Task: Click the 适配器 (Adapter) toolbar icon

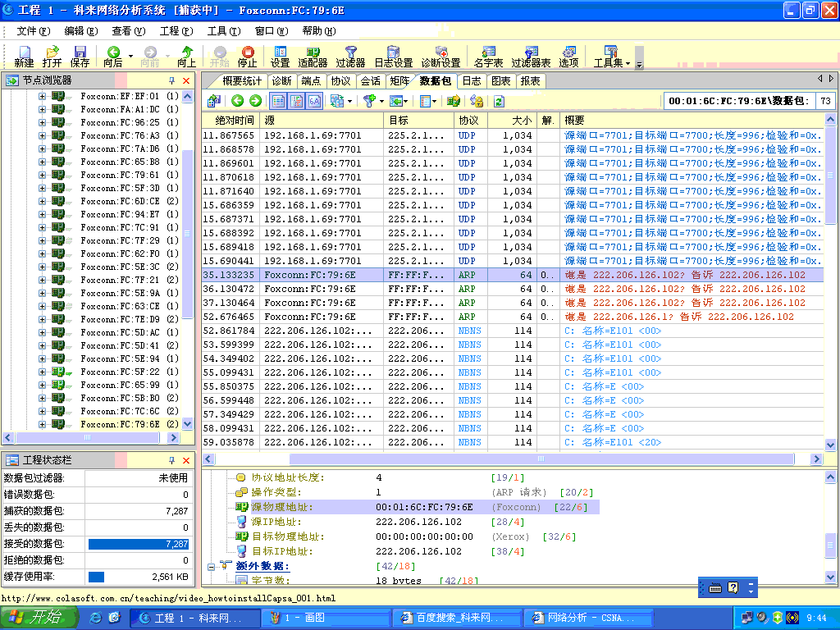Action: pos(313,56)
